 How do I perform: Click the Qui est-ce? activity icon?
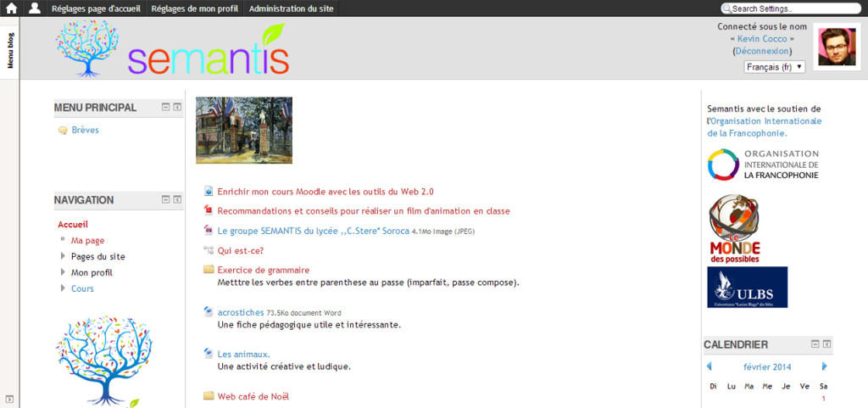coord(209,250)
